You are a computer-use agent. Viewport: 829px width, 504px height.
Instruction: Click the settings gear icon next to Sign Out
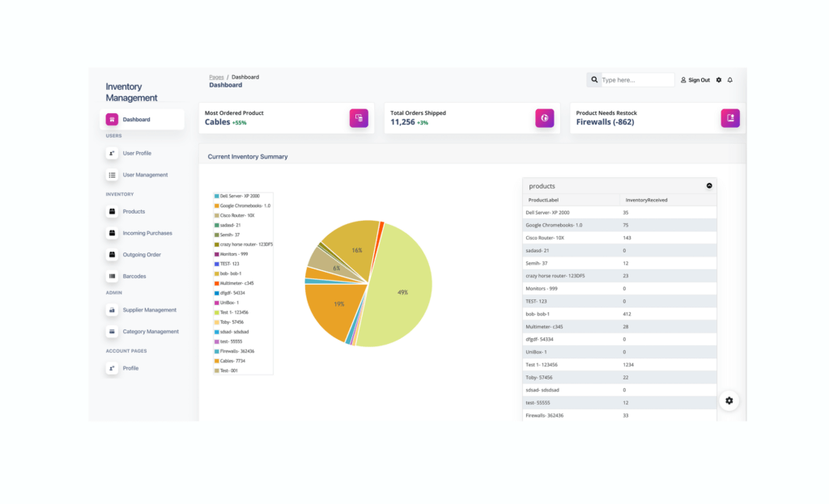click(x=719, y=80)
